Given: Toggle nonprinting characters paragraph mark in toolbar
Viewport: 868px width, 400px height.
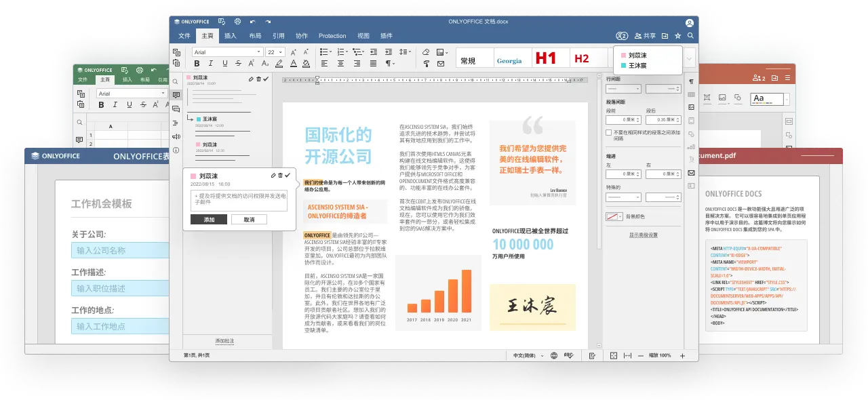Looking at the screenshot, I should [390, 64].
